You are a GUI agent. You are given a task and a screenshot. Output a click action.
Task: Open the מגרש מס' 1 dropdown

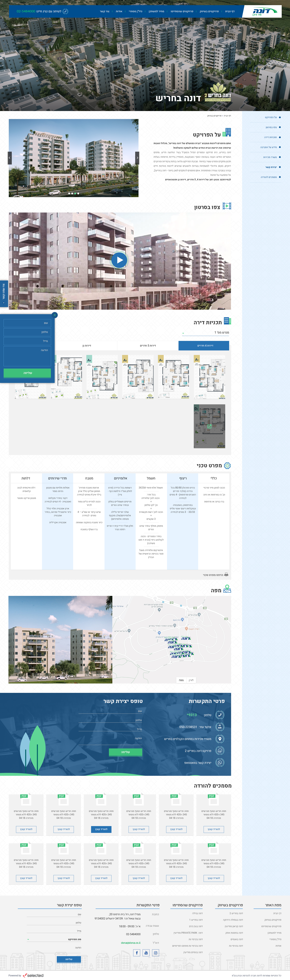click(x=206, y=332)
